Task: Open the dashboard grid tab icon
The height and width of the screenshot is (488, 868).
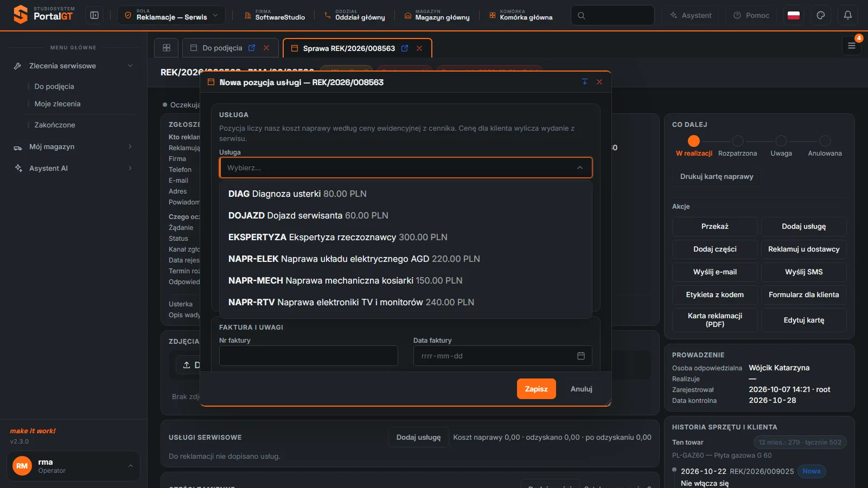Action: [167, 48]
